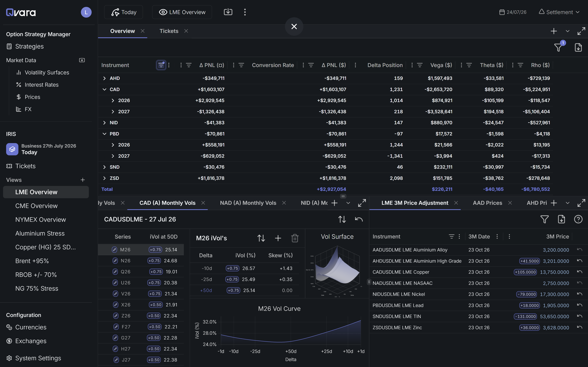The image size is (588, 367).
Task: Expand the AHD instrument row
Action: click(x=104, y=78)
